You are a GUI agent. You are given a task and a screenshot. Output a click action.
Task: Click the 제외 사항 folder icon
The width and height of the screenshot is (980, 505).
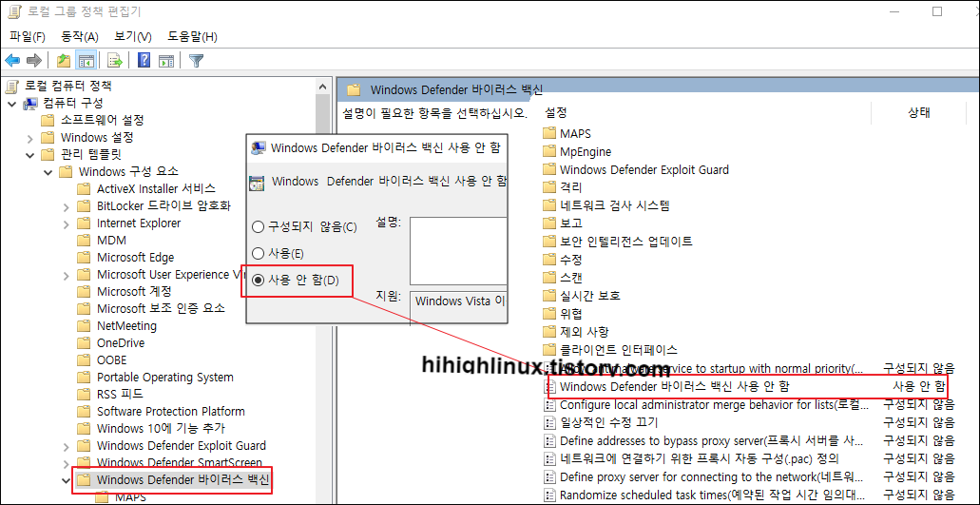coord(549,331)
